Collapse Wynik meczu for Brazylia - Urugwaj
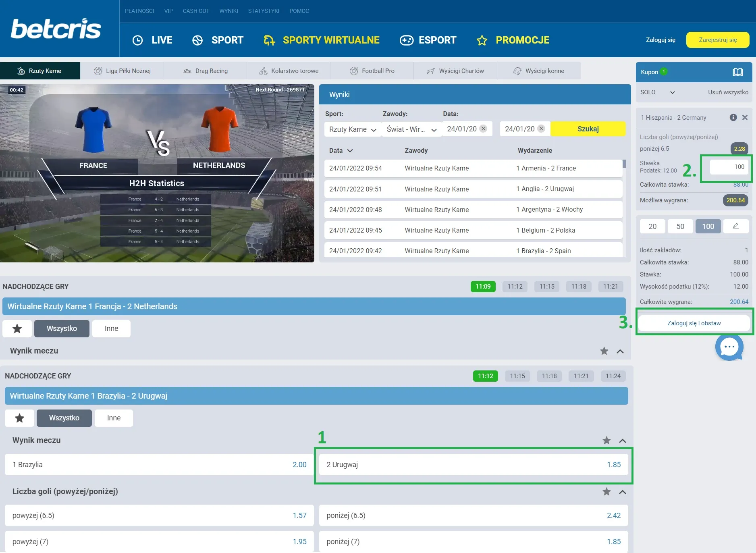 [623, 441]
